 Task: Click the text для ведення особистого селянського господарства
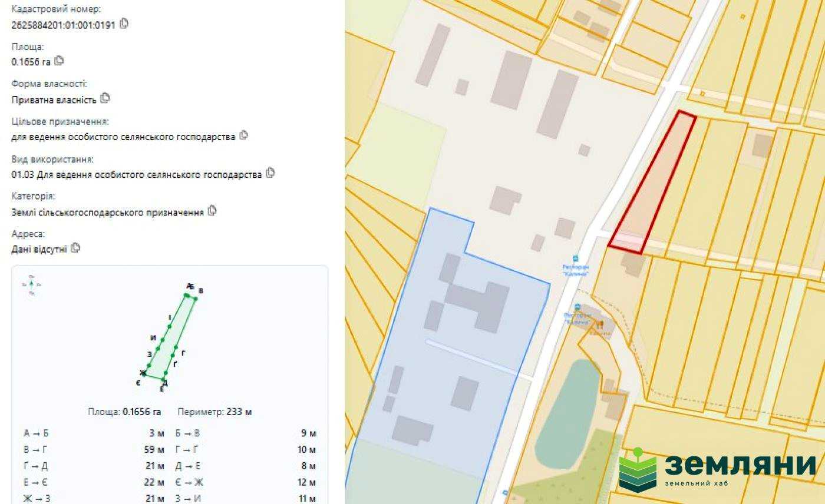[123, 137]
